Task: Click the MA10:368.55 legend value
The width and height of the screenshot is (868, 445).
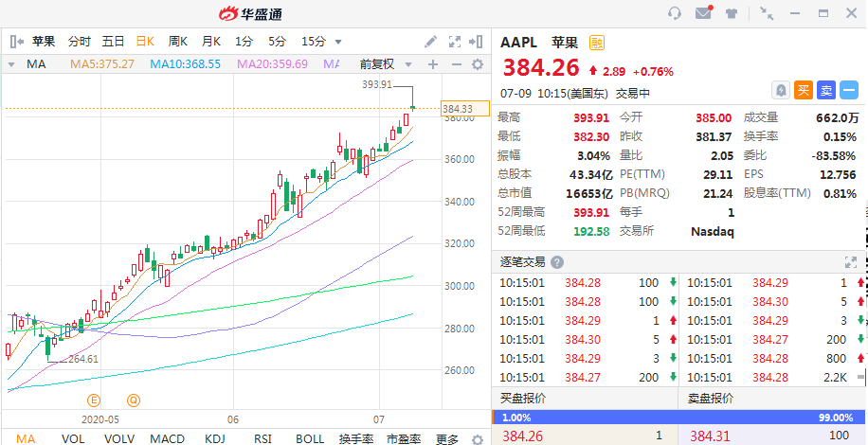Action: (186, 64)
